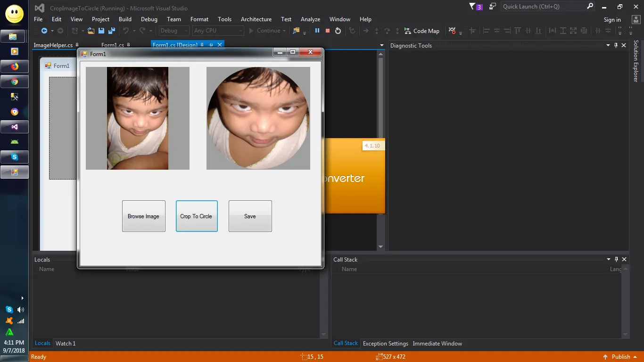Open the Debug configuration dropdown
The image size is (644, 362).
pos(173,31)
